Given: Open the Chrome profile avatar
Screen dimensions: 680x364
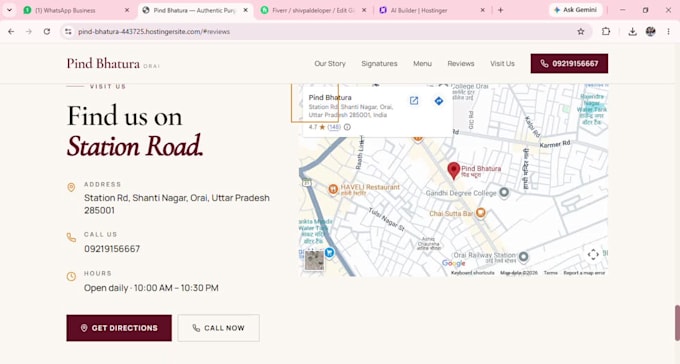Looking at the screenshot, I should coord(651,31).
